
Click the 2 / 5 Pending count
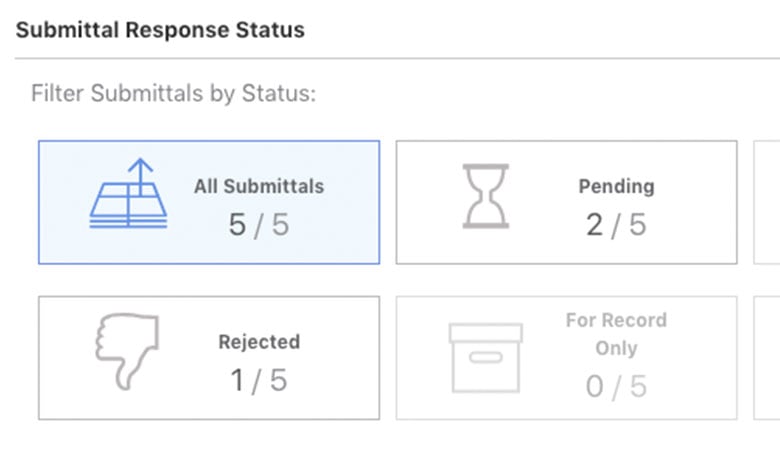pos(616,224)
